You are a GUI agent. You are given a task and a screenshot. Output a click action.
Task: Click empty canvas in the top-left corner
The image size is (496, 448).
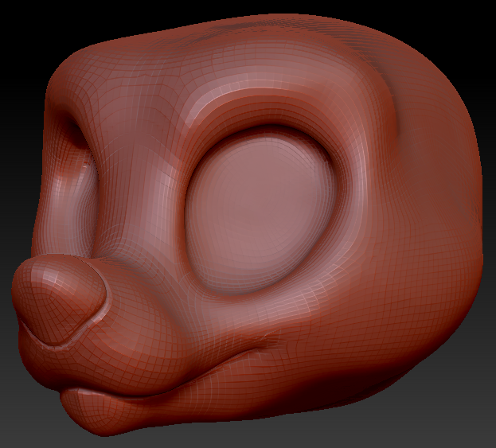tap(20, 20)
